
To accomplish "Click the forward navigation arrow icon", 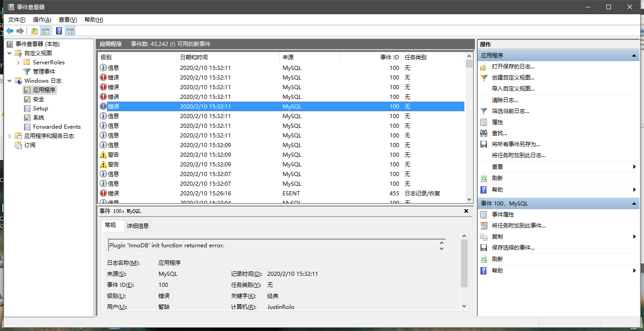I will tap(20, 31).
